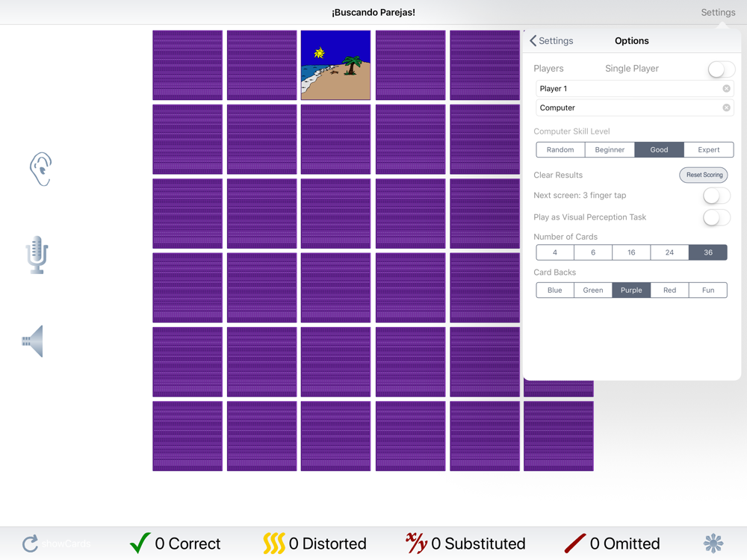Tap the snowflake icon in bottom bar
The image size is (747, 560).
[x=713, y=544]
